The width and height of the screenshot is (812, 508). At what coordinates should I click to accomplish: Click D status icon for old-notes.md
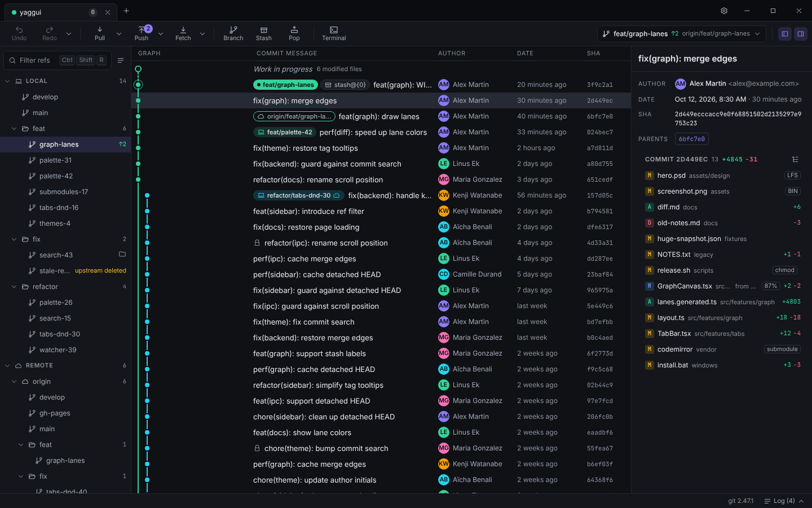click(650, 223)
